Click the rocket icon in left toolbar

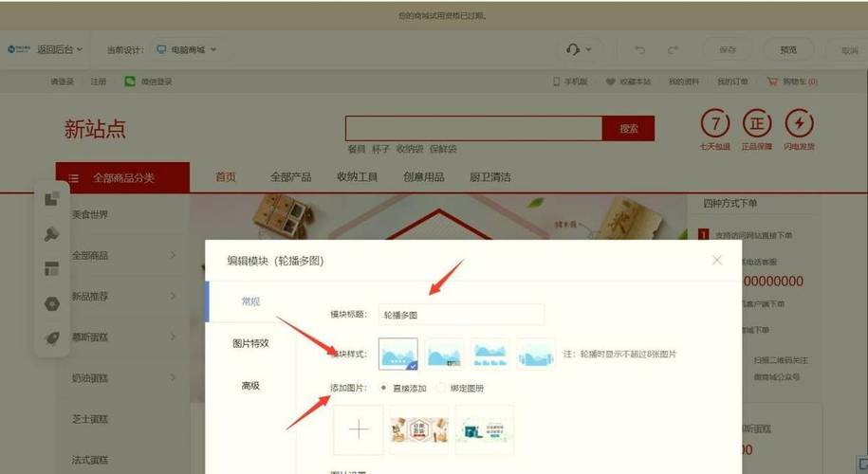[52, 338]
